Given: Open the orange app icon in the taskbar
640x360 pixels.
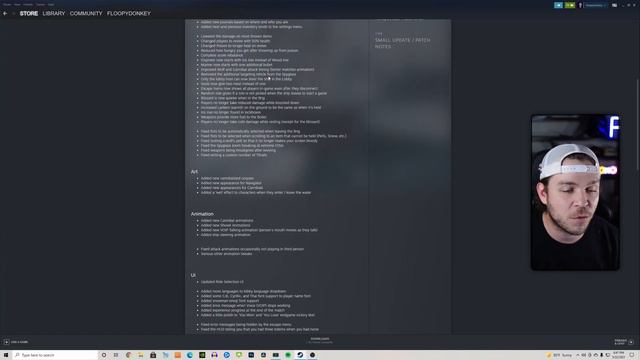Looking at the screenshot, I should (x=178, y=355).
